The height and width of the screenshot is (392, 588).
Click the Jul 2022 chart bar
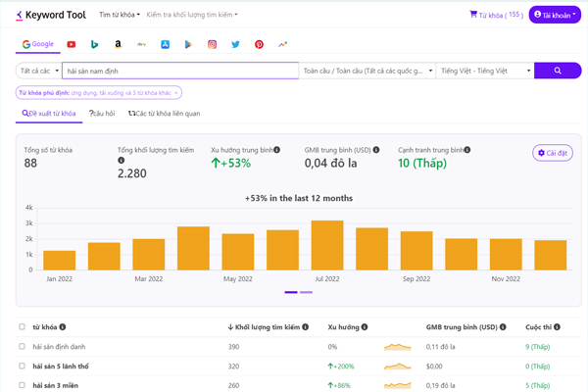[x=327, y=245]
